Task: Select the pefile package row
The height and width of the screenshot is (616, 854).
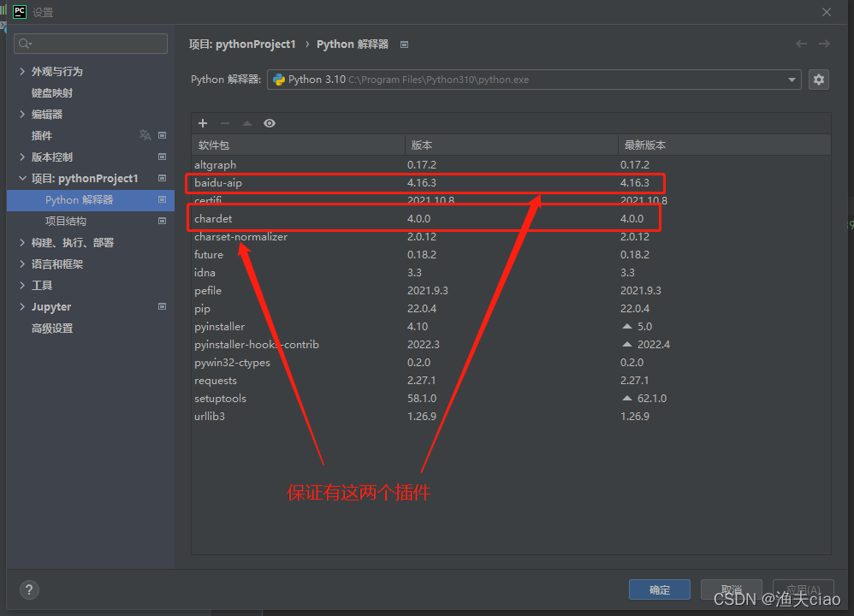Action: click(511, 290)
